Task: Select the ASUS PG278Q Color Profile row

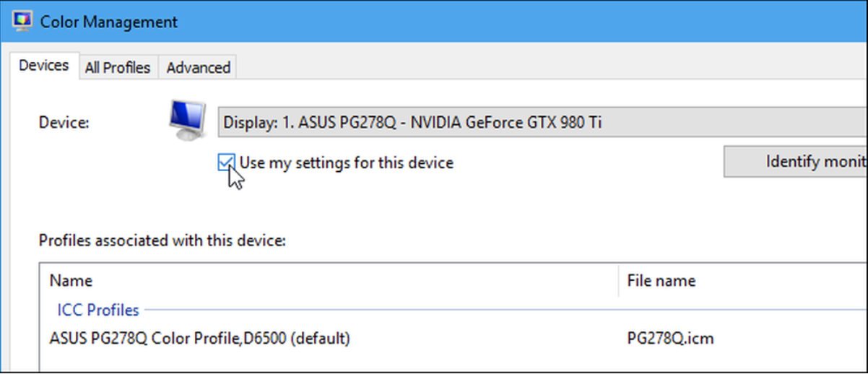Action: pos(199,338)
